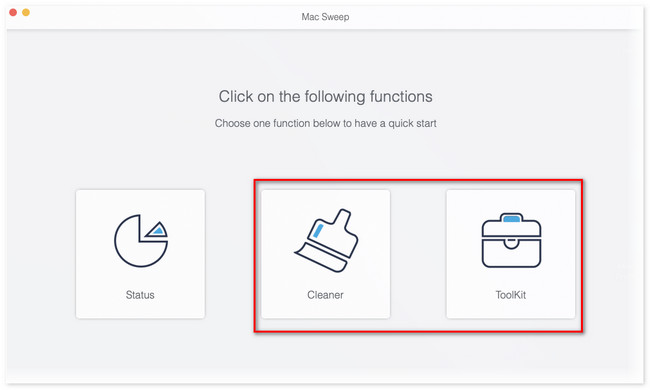Select the Status function card
650x390 pixels.
point(140,254)
